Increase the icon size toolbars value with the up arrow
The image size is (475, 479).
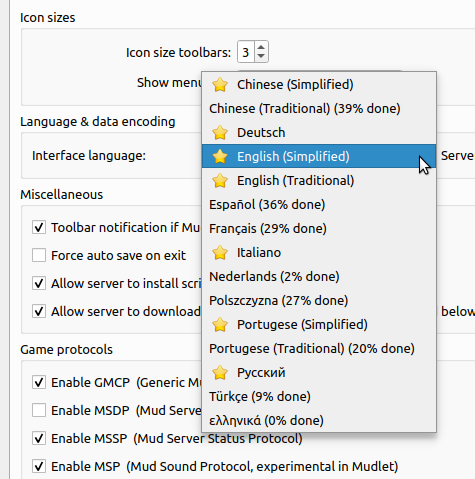(x=261, y=47)
